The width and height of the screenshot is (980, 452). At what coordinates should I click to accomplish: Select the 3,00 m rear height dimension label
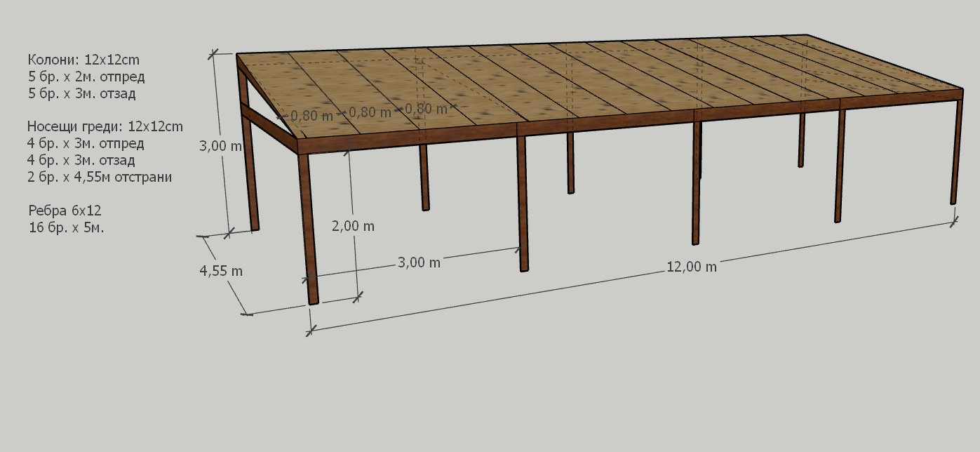click(x=221, y=146)
